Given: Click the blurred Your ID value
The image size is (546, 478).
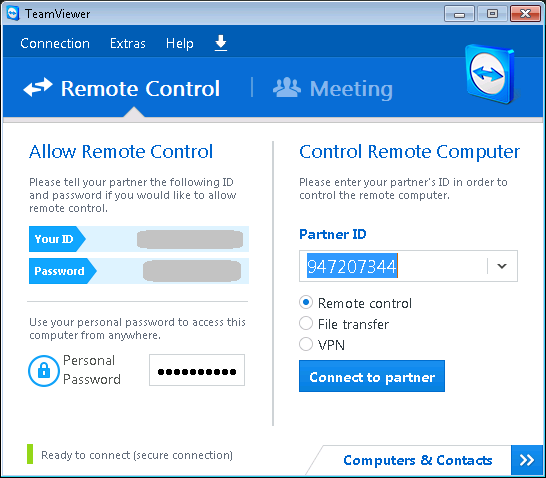Looking at the screenshot, I should click(x=190, y=239).
